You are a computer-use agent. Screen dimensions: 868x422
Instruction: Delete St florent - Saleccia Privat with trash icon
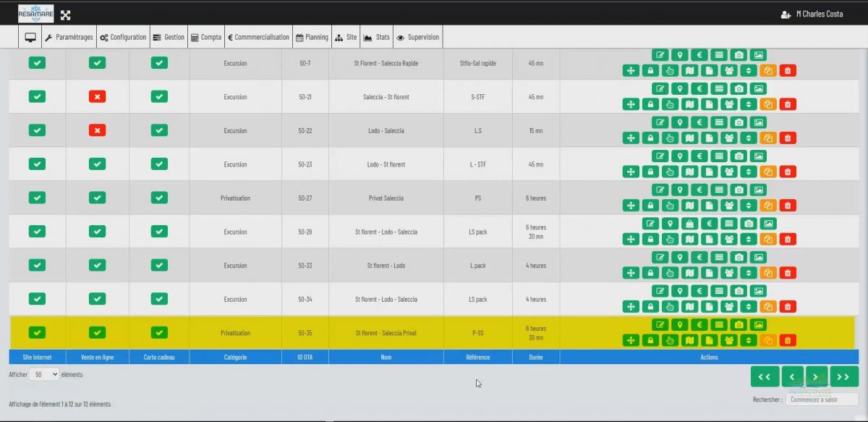coord(788,340)
